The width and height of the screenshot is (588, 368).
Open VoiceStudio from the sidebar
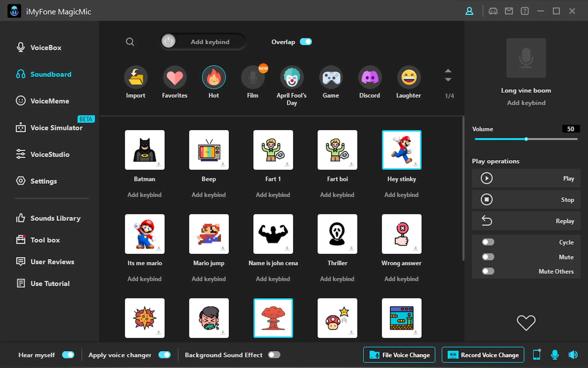[50, 154]
